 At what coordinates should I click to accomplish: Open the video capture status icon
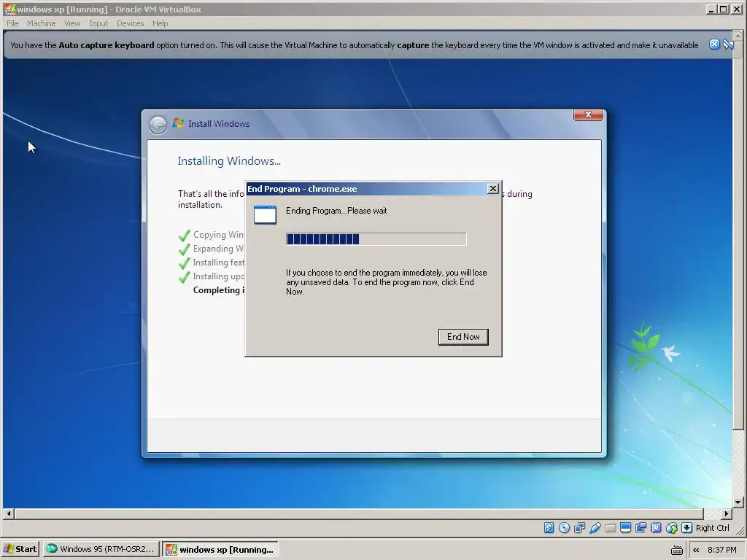pyautogui.click(x=640, y=528)
